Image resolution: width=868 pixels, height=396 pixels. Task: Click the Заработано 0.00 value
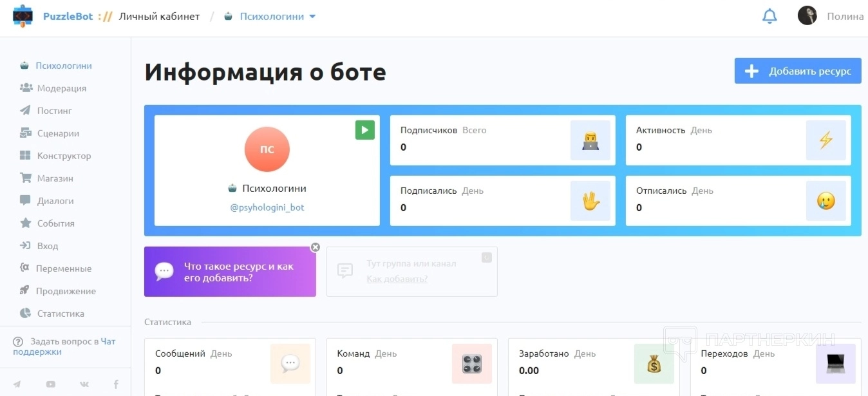pyautogui.click(x=529, y=370)
